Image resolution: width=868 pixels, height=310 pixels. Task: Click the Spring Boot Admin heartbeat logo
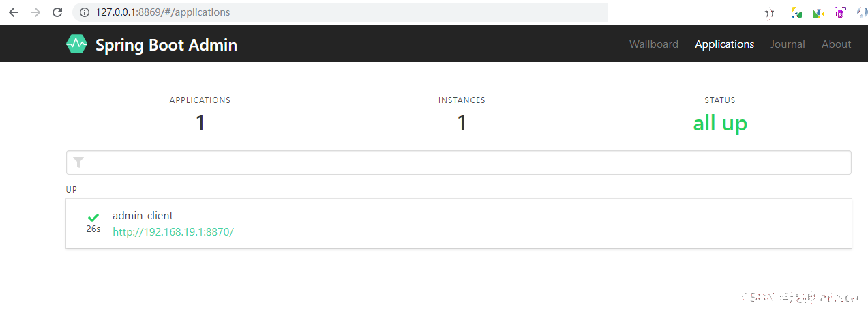76,44
